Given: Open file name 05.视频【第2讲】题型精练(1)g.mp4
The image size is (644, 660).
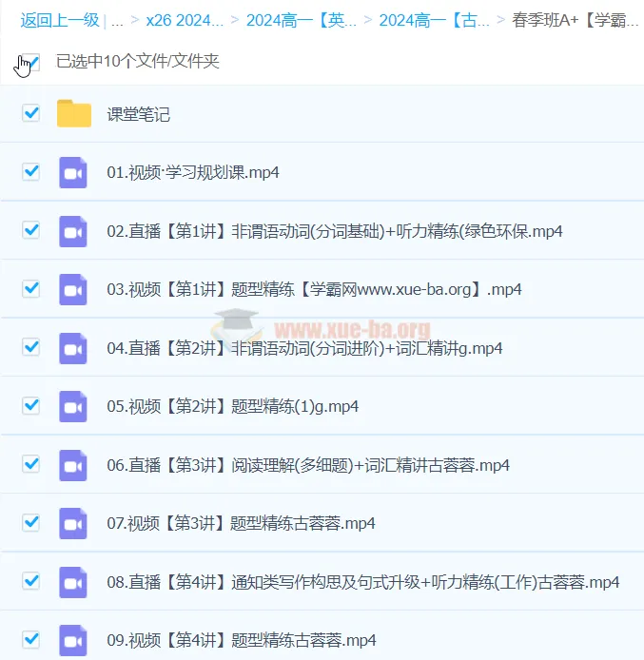Looking at the screenshot, I should [233, 407].
